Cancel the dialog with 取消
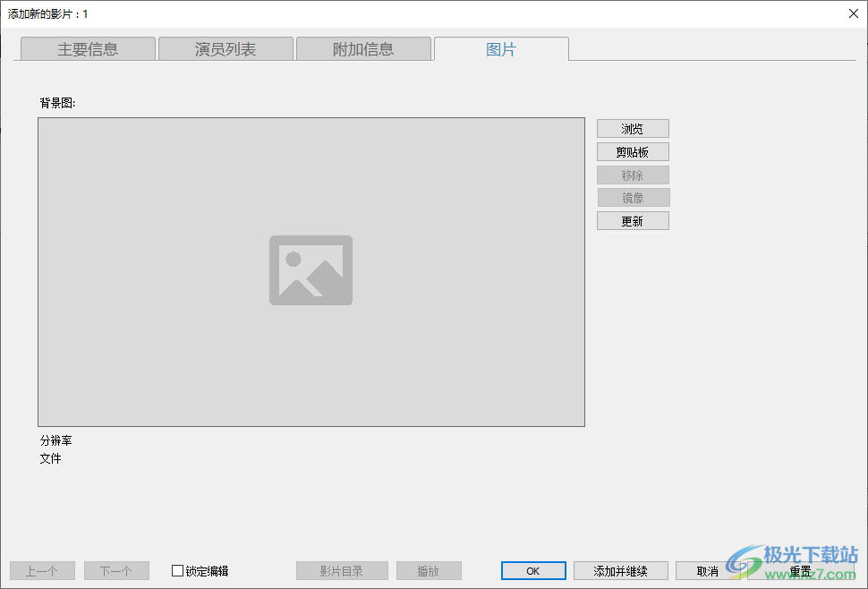The height and width of the screenshot is (589, 868). [707, 570]
